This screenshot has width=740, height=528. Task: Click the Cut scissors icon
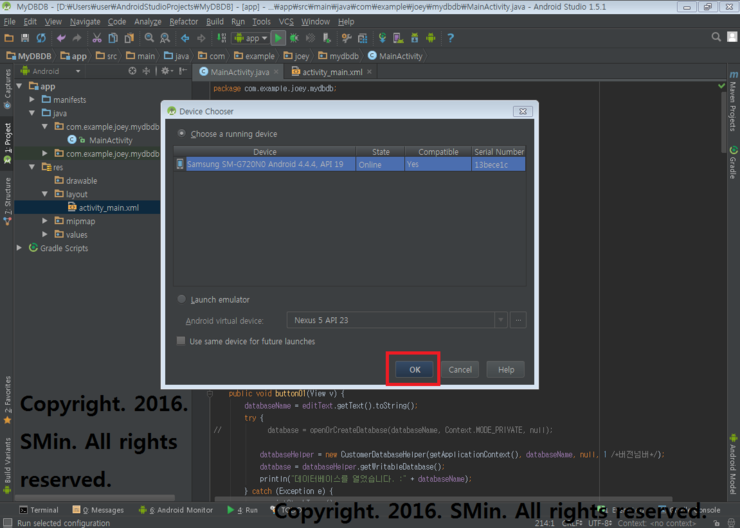pyautogui.click(x=97, y=38)
